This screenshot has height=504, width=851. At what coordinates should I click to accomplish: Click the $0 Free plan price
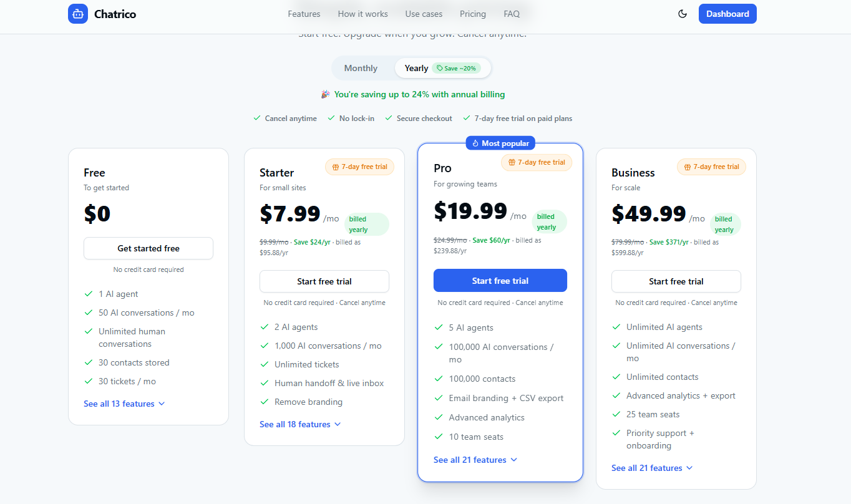click(97, 214)
